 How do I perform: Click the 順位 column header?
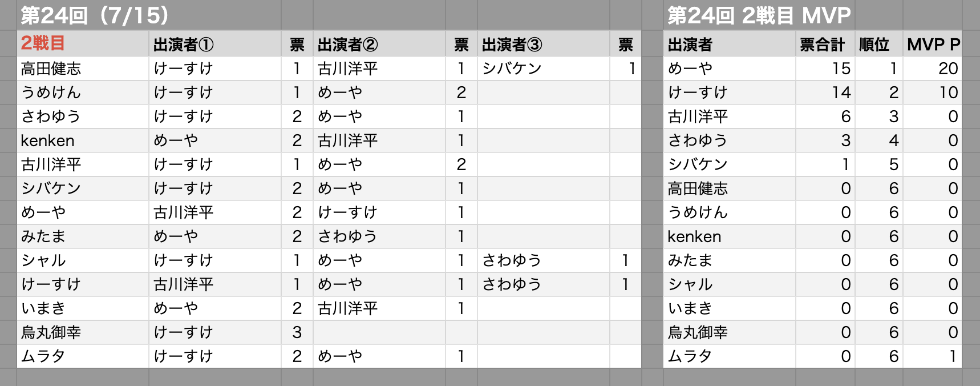879,44
